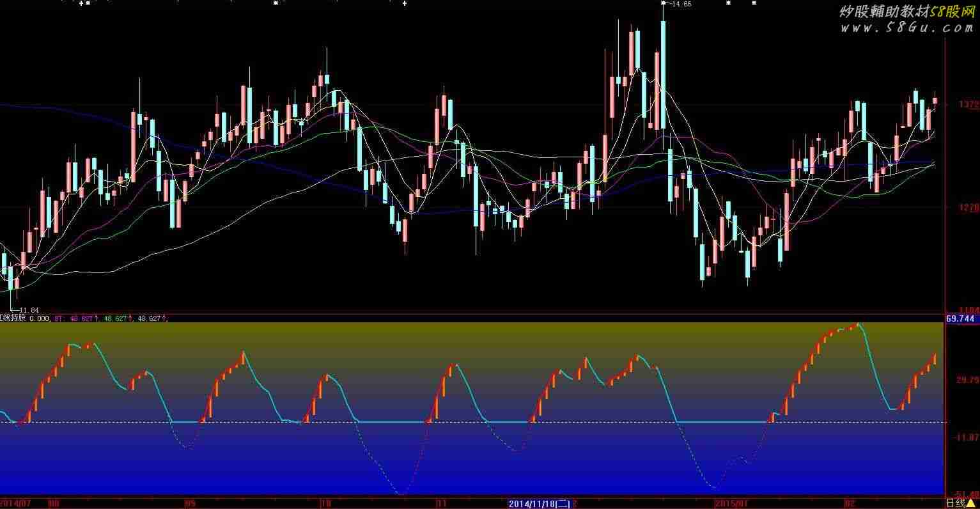Click the magenta BT: 48.627 indicator value

[76, 318]
